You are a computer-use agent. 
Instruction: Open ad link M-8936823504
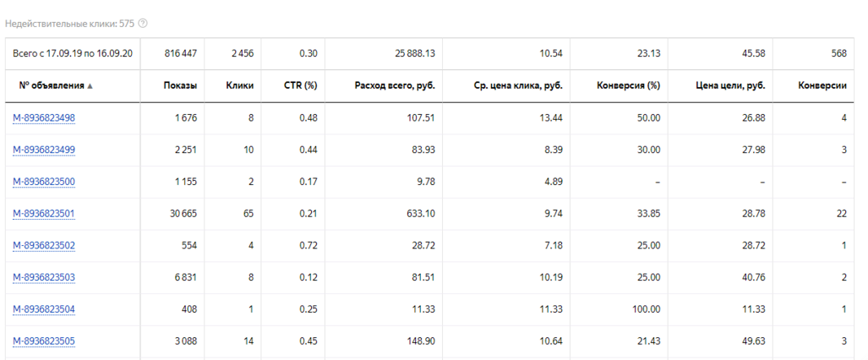tap(44, 310)
